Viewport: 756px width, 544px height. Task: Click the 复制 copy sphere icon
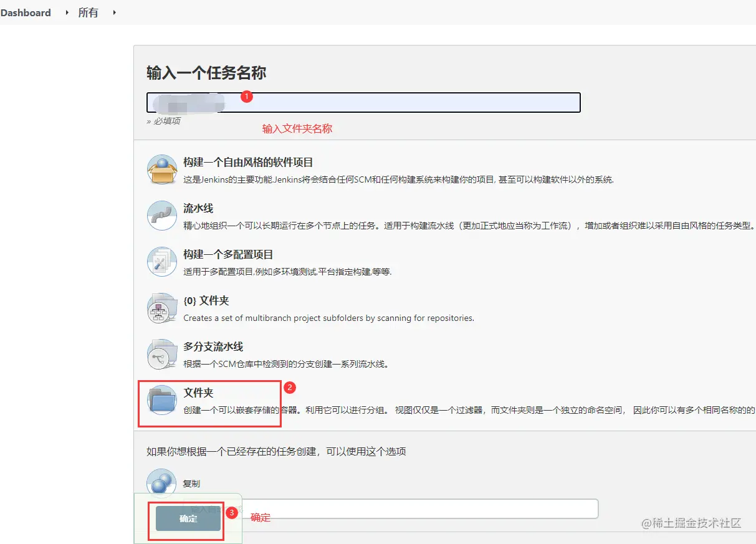point(161,482)
